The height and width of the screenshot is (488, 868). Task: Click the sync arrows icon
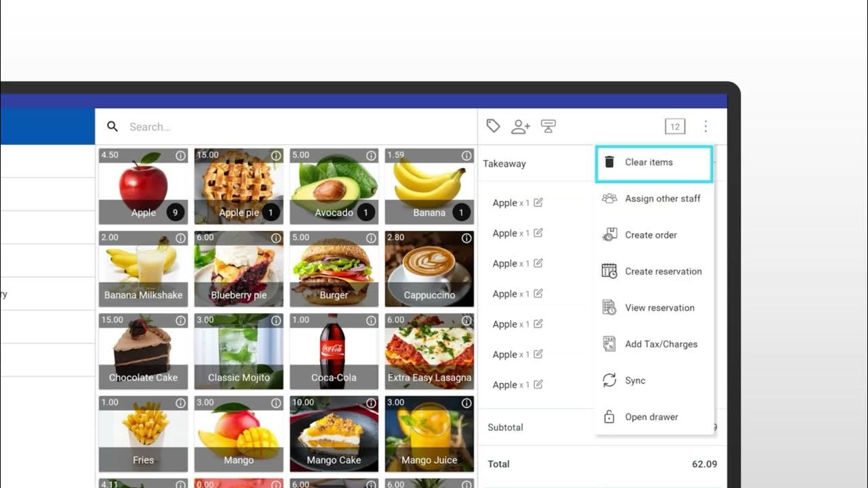(x=609, y=380)
